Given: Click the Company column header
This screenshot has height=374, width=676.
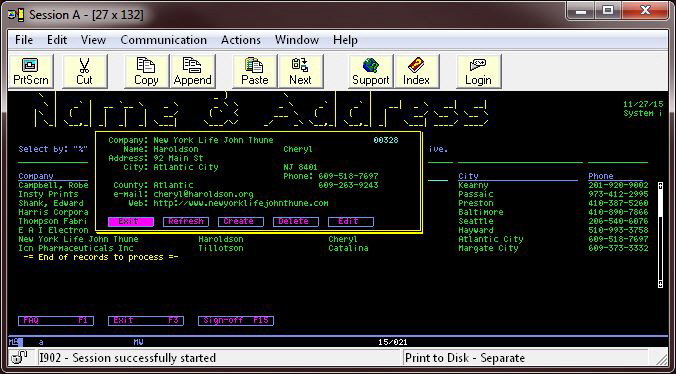Looking at the screenshot, I should pos(36,176).
